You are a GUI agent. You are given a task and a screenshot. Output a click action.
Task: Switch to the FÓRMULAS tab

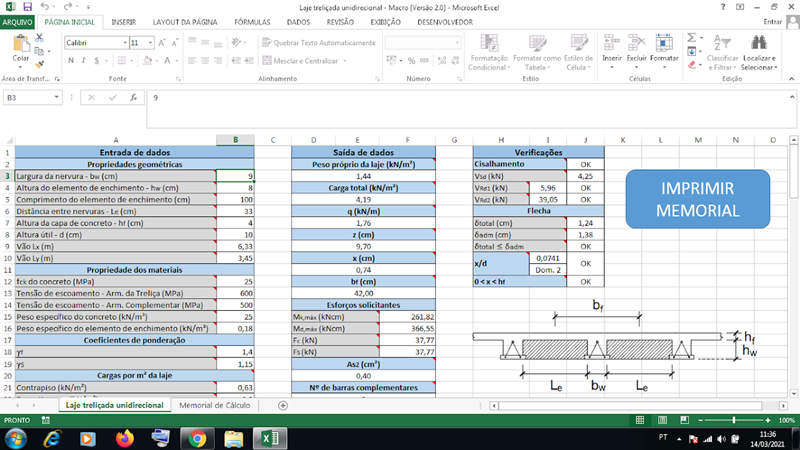[252, 22]
